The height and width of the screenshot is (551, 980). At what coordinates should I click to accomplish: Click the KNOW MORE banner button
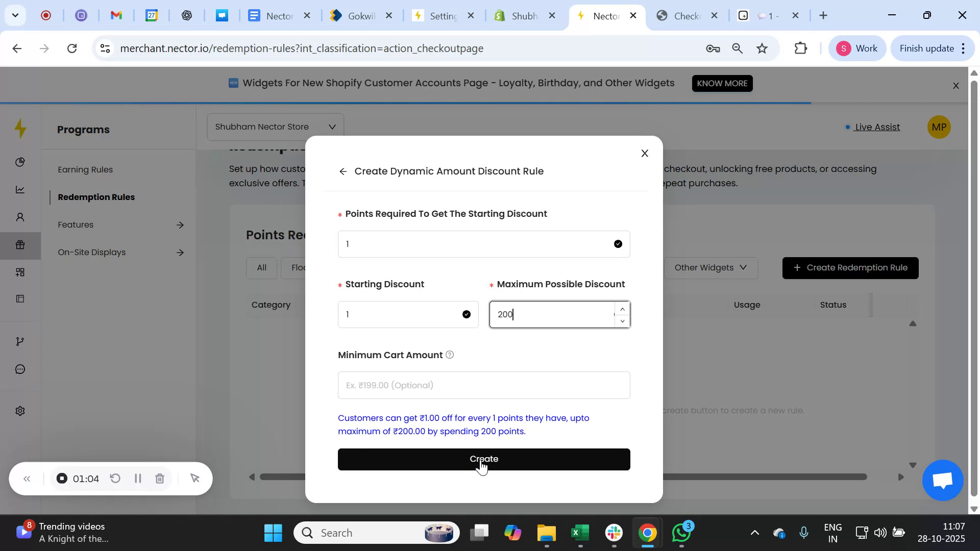[722, 83]
